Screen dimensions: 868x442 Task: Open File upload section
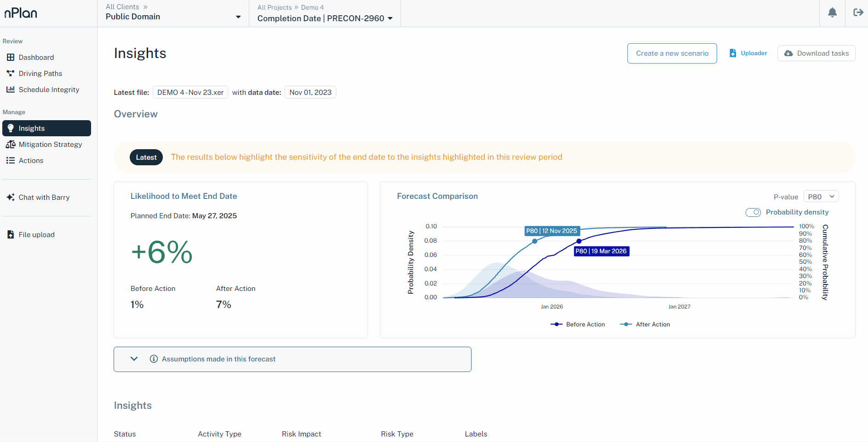pyautogui.click(x=36, y=234)
